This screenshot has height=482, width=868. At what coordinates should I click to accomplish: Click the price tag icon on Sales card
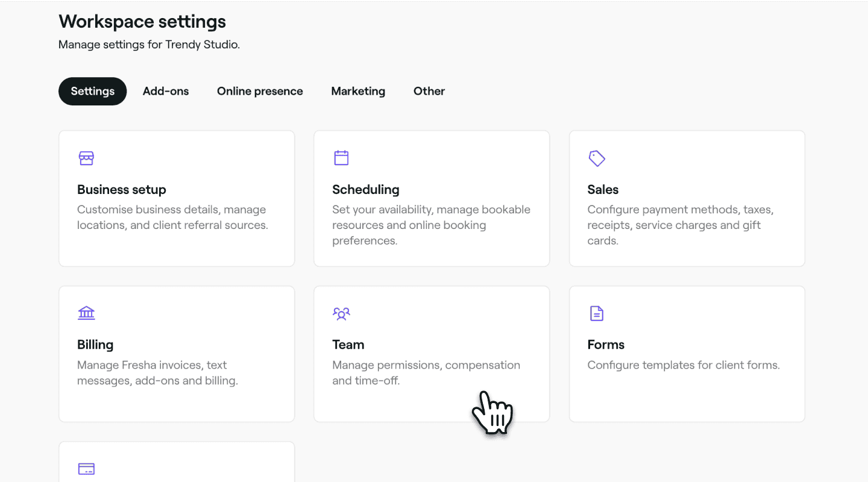click(x=597, y=158)
